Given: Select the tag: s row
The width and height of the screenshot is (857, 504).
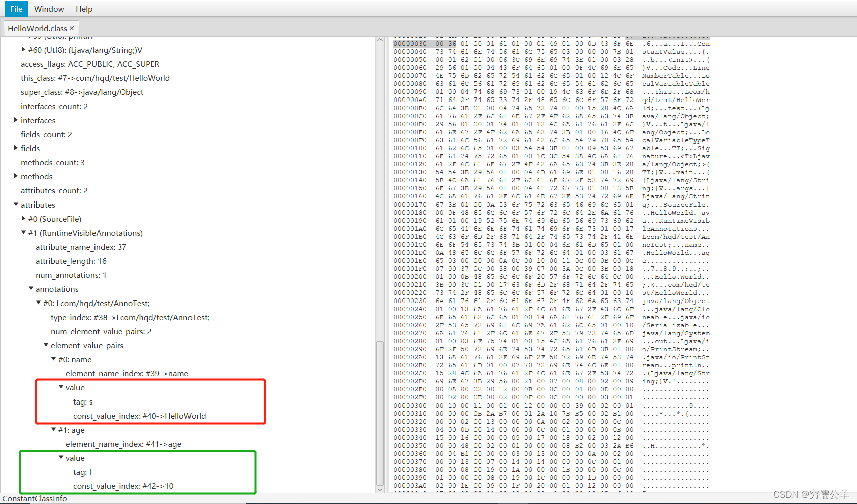Looking at the screenshot, I should click(83, 401).
